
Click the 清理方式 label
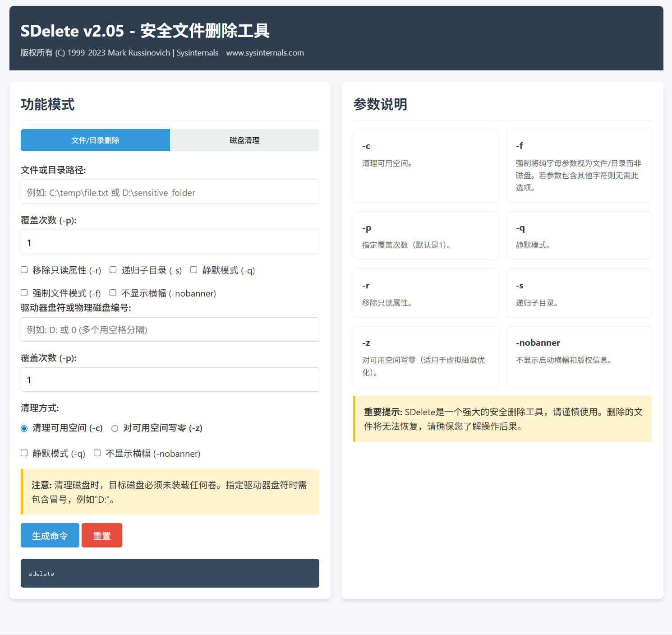pos(40,408)
